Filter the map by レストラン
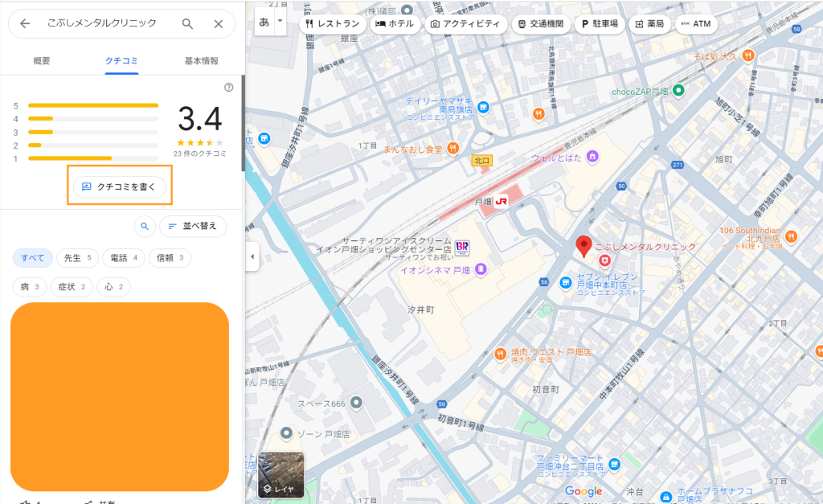This screenshot has width=823, height=504. 332,24
